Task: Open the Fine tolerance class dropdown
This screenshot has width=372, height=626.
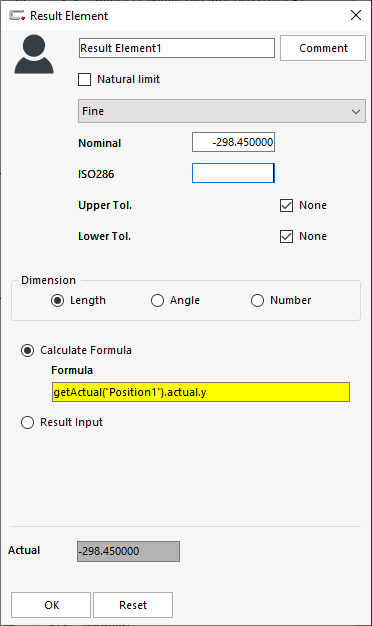Action: tap(222, 111)
